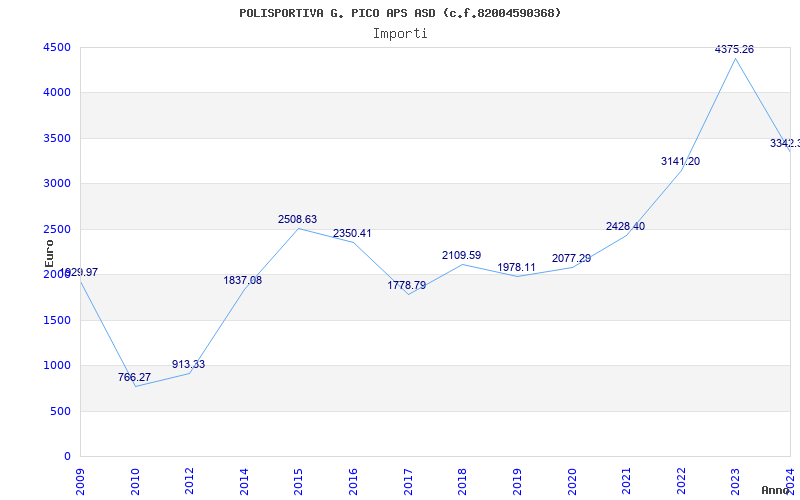Select the 2428.40 data label
Image resolution: width=800 pixels, height=500 pixels.
click(x=625, y=226)
